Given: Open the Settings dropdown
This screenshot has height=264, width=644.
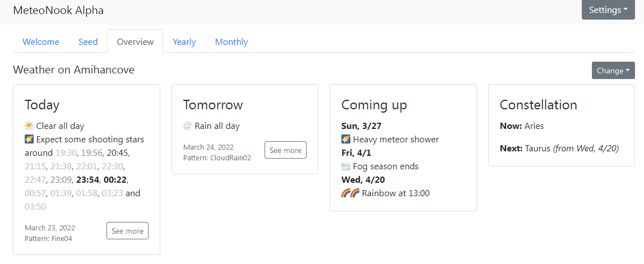Looking at the screenshot, I should [x=608, y=10].
